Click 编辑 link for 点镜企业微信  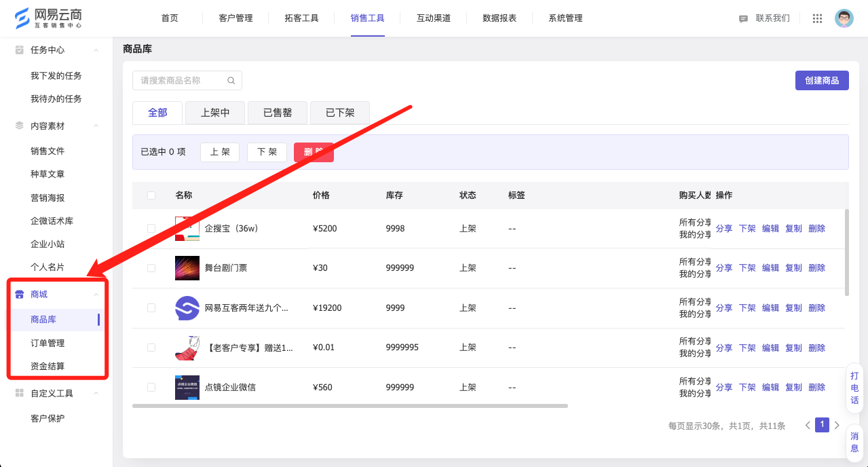[x=770, y=388]
